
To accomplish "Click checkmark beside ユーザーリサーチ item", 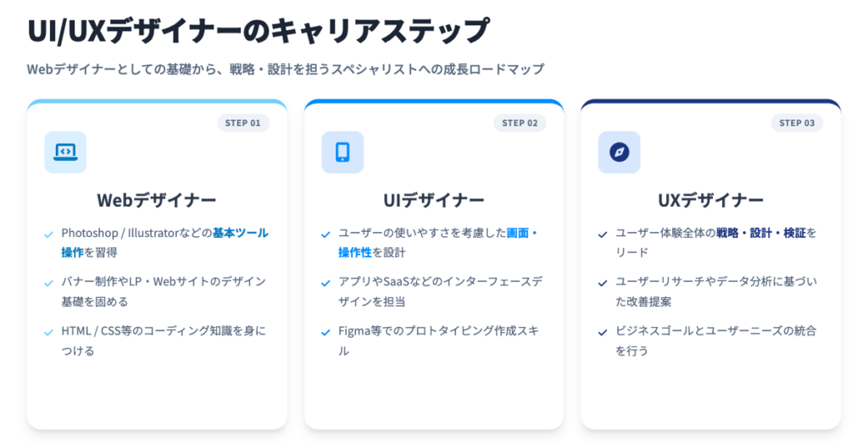I will click(x=603, y=283).
